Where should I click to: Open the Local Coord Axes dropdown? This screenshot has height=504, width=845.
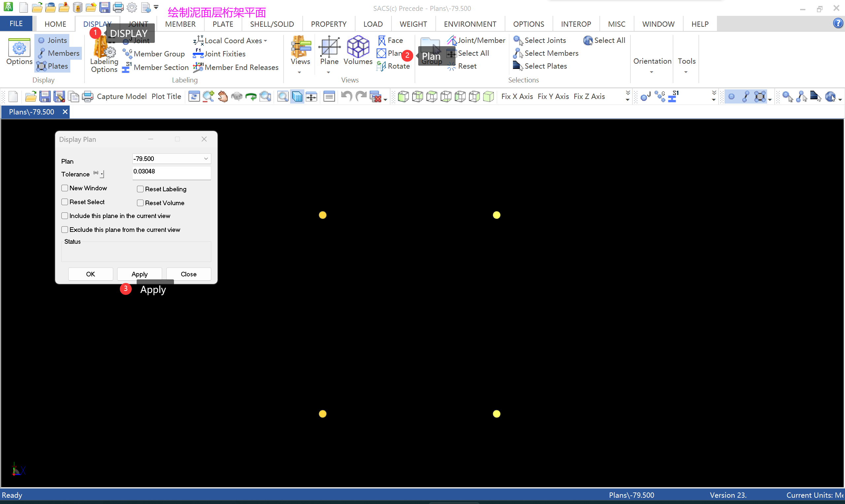coord(265,41)
